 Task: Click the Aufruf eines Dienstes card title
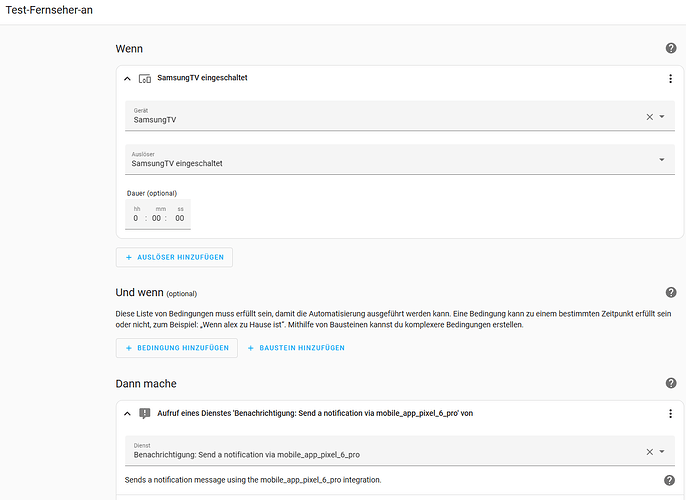(x=315, y=413)
